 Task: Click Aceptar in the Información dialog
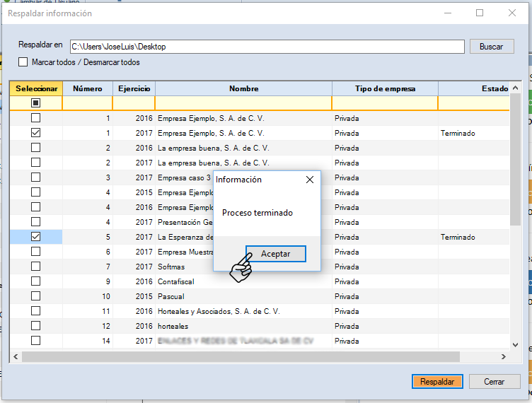(275, 254)
